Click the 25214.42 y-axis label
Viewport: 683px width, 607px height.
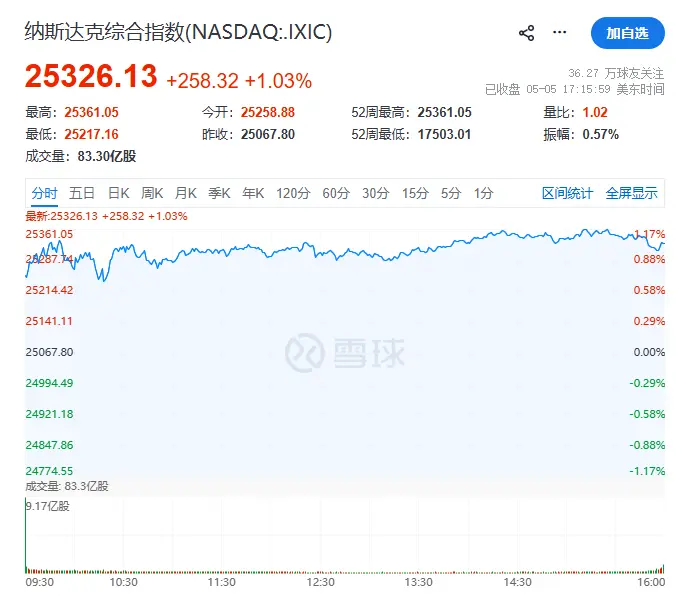49,290
